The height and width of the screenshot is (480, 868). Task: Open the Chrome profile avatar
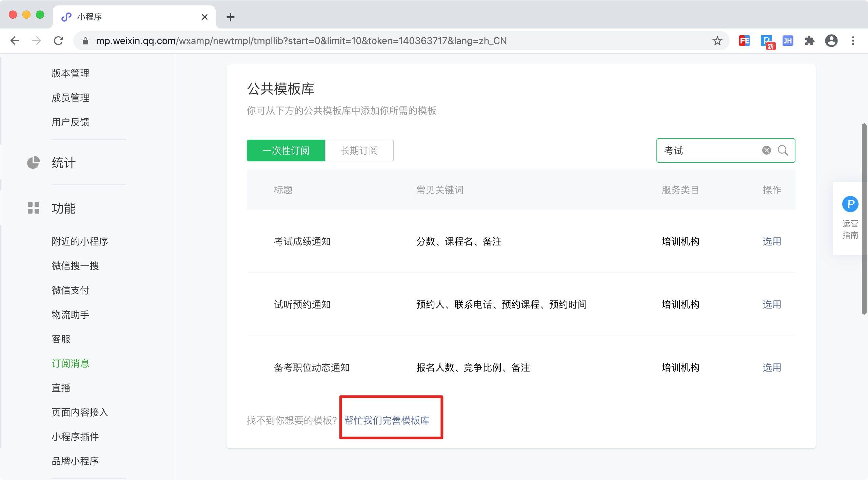coord(831,41)
